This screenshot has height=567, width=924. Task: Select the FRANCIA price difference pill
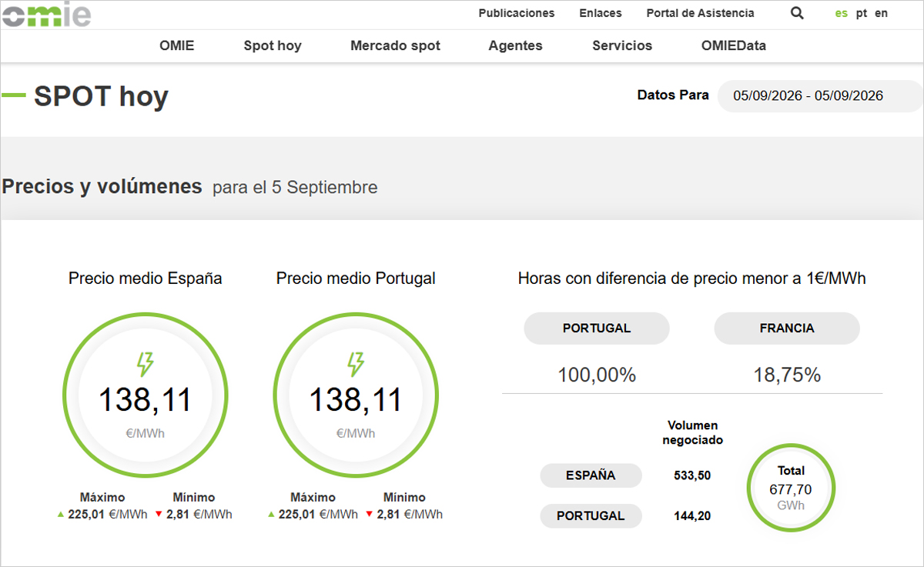(x=787, y=329)
